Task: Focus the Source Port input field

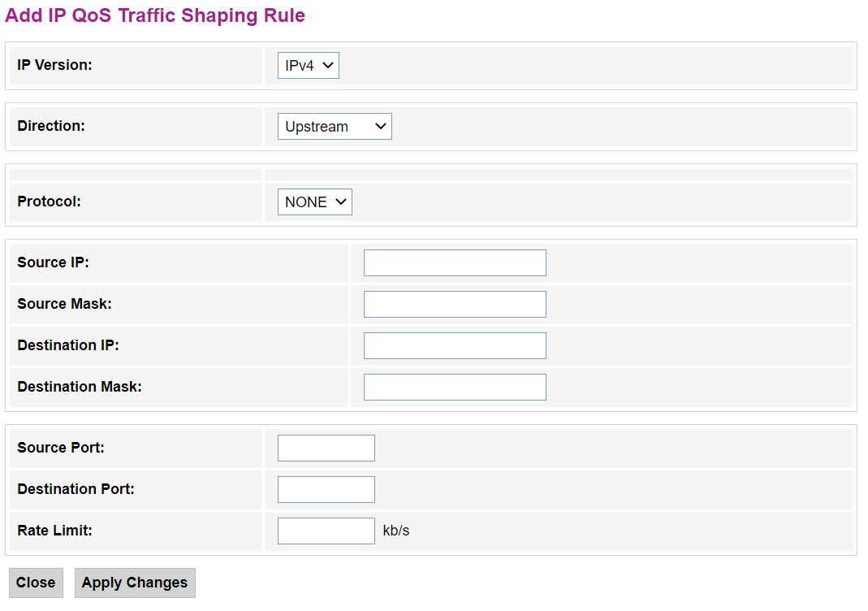Action: [326, 448]
